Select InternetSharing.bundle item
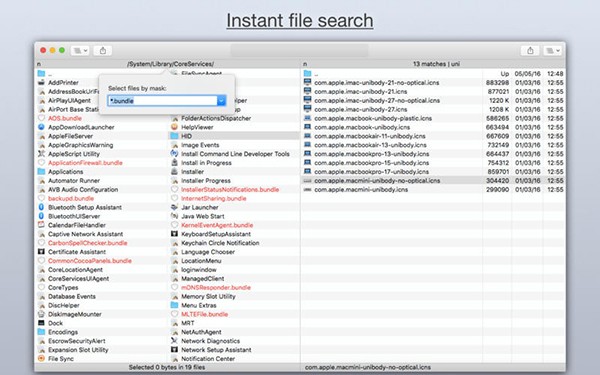Image resolution: width=600 pixels, height=375 pixels. tap(214, 198)
